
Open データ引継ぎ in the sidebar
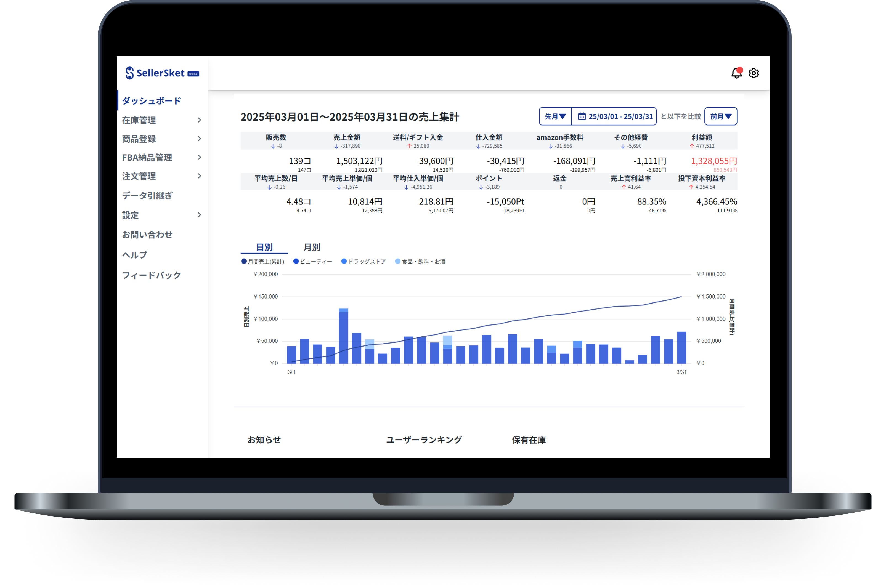(x=147, y=195)
